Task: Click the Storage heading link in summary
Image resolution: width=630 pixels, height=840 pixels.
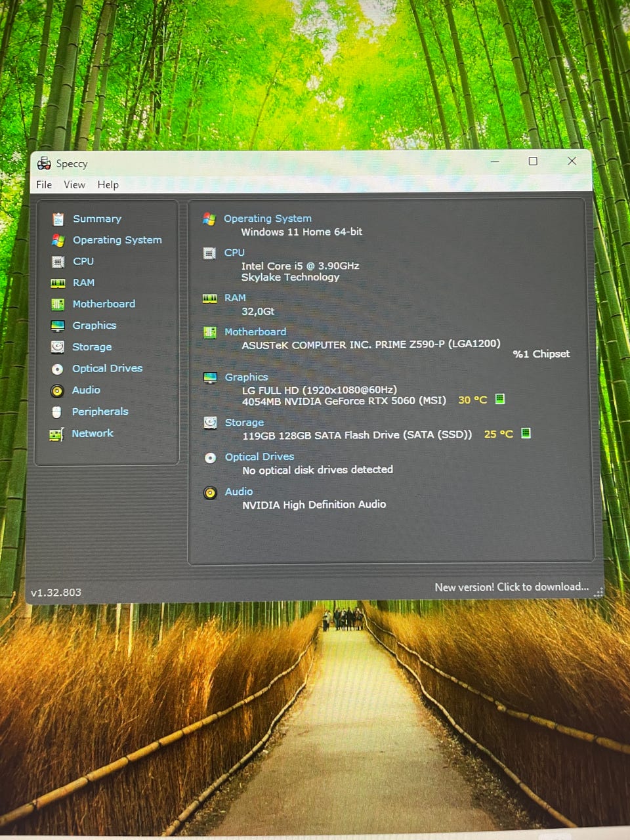Action: pos(244,423)
